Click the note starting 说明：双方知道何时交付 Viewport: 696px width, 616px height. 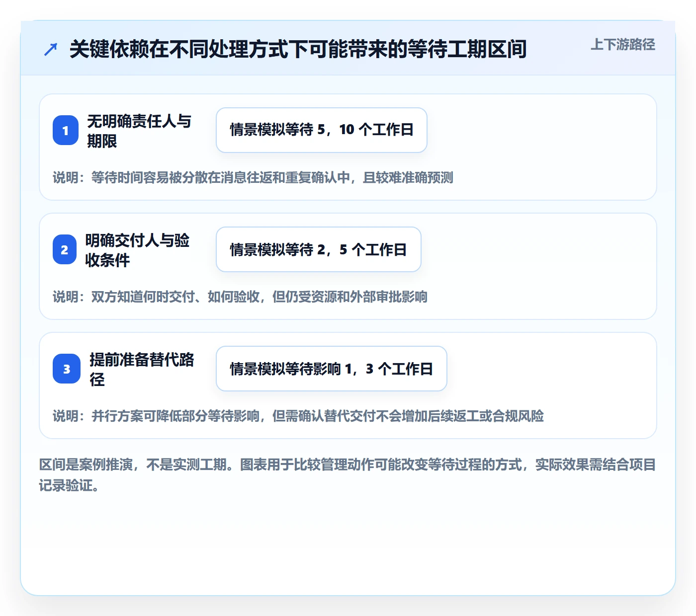pyautogui.click(x=240, y=297)
